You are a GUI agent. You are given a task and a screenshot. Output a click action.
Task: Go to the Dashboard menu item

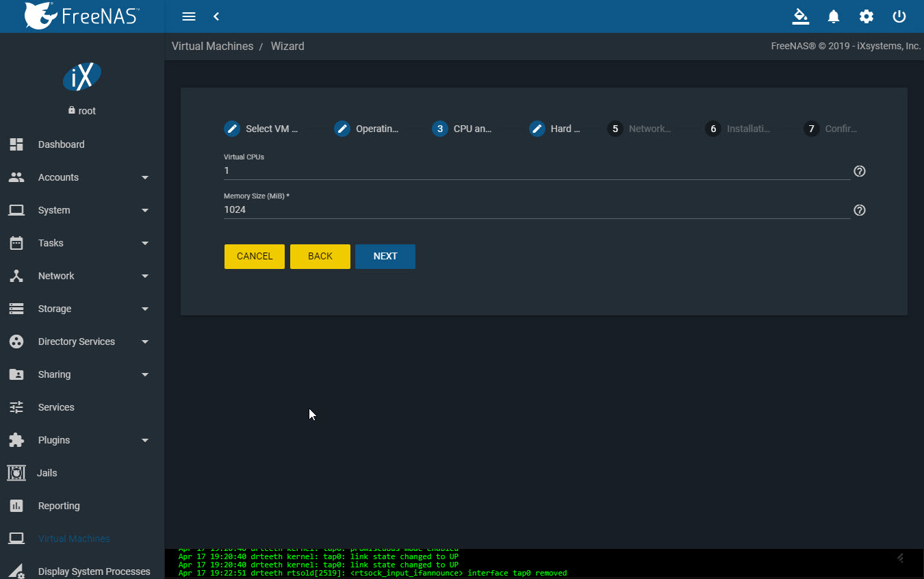[x=61, y=144]
